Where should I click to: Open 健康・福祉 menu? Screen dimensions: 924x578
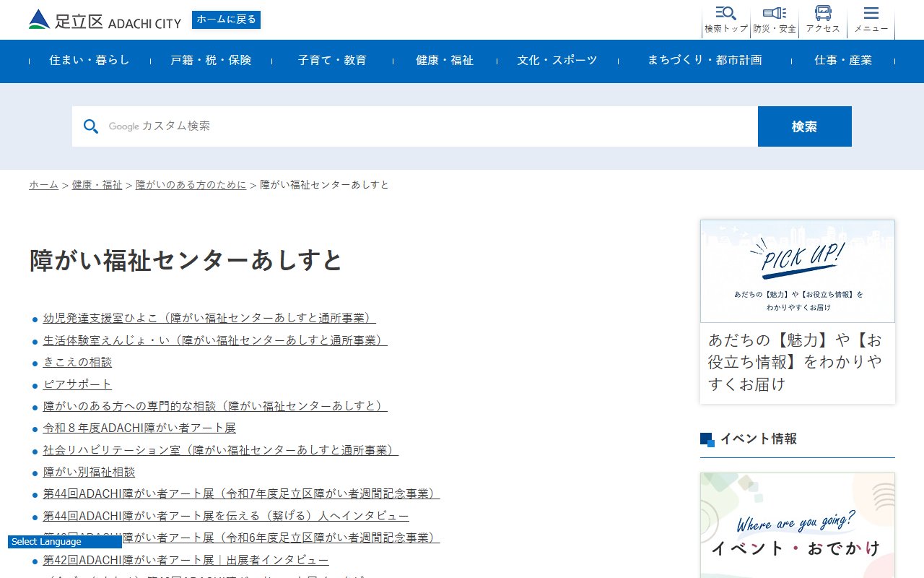pos(445,61)
